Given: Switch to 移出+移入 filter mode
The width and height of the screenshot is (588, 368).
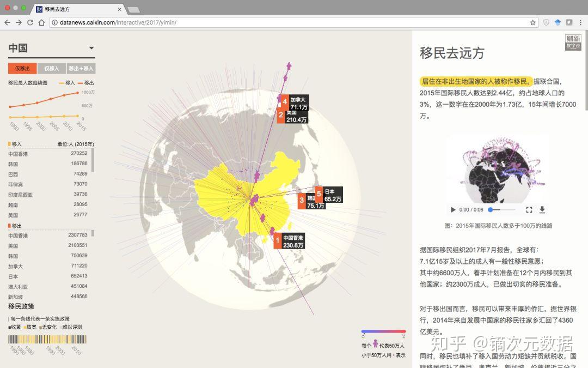Looking at the screenshot, I should 81,68.
